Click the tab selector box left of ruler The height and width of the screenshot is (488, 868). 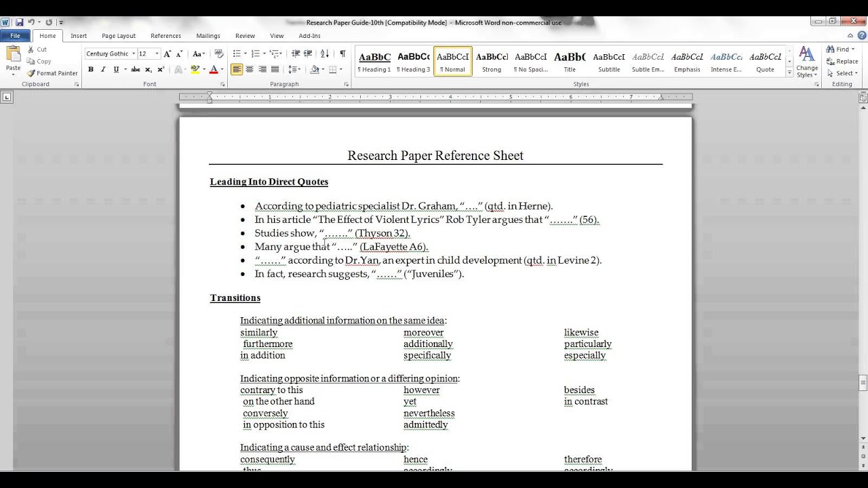click(7, 98)
